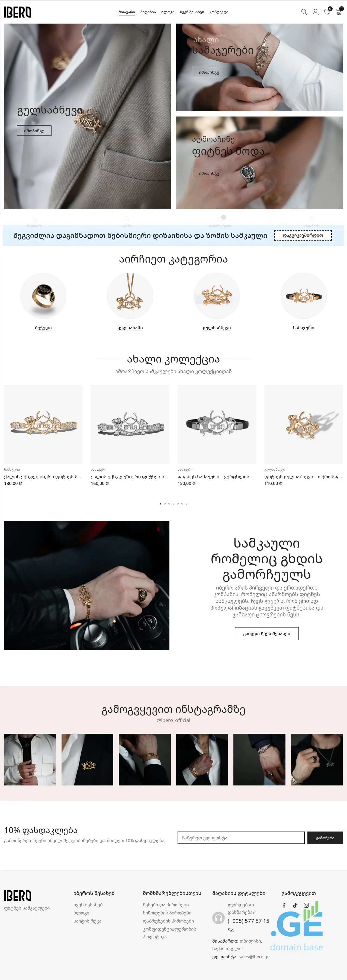Open the user account icon
Viewport: 347px width, 980px height.
pos(316,12)
